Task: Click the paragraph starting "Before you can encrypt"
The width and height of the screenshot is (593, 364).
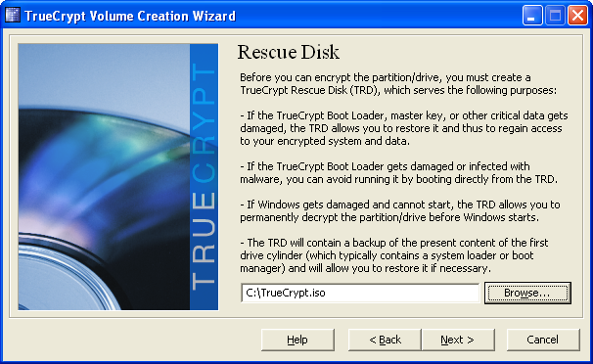Action: [398, 84]
